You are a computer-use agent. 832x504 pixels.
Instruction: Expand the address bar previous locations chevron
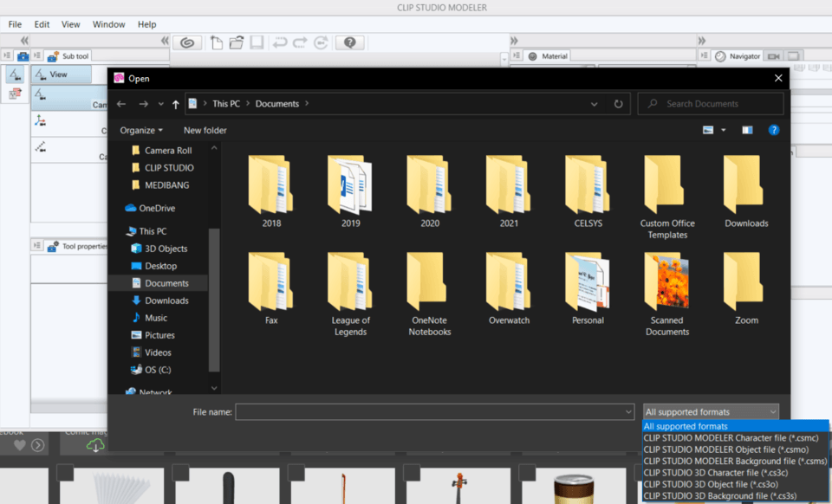pyautogui.click(x=595, y=104)
